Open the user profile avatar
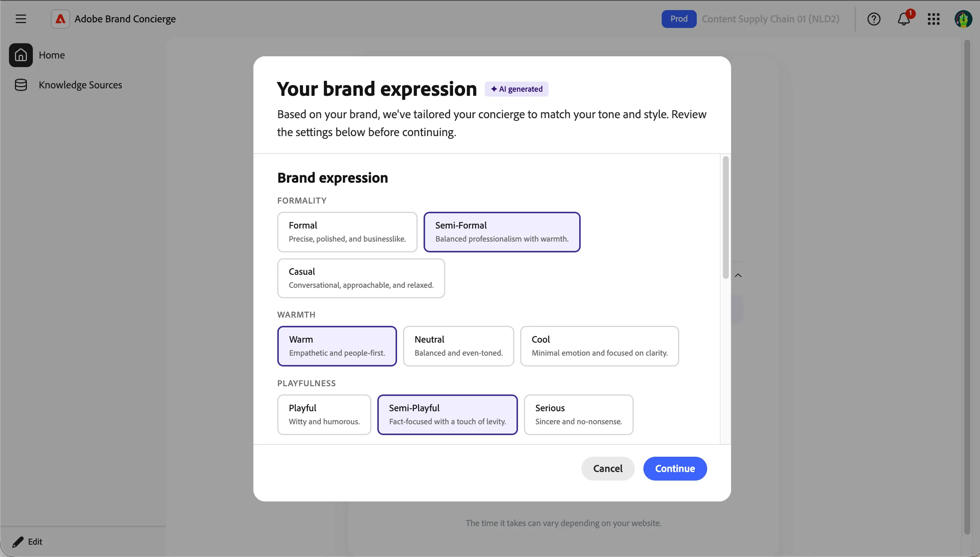The image size is (980, 557). [x=963, y=19]
